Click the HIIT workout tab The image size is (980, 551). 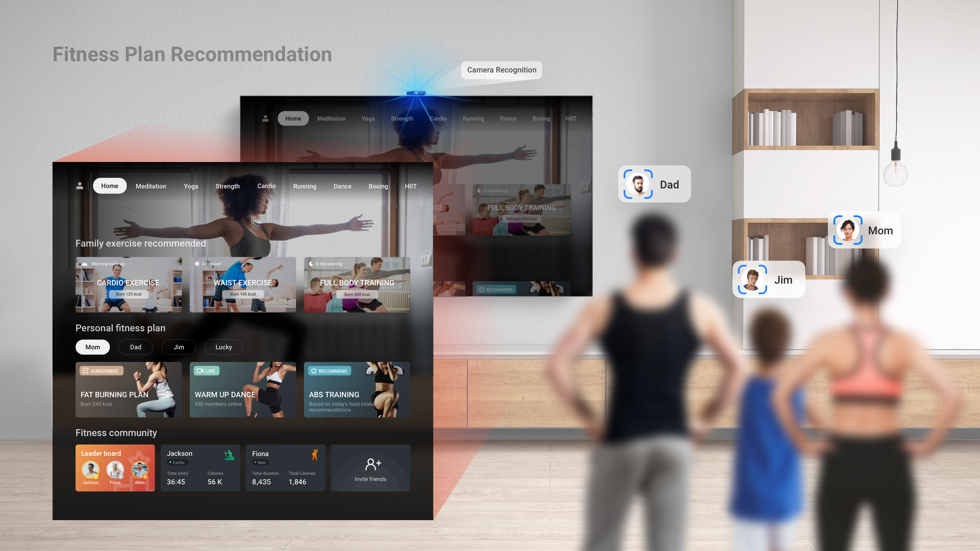point(410,186)
